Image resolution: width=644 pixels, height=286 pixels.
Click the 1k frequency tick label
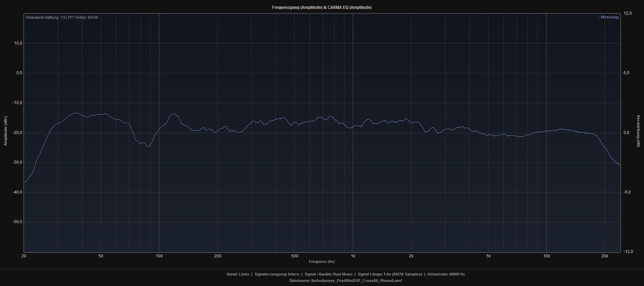tap(353, 256)
